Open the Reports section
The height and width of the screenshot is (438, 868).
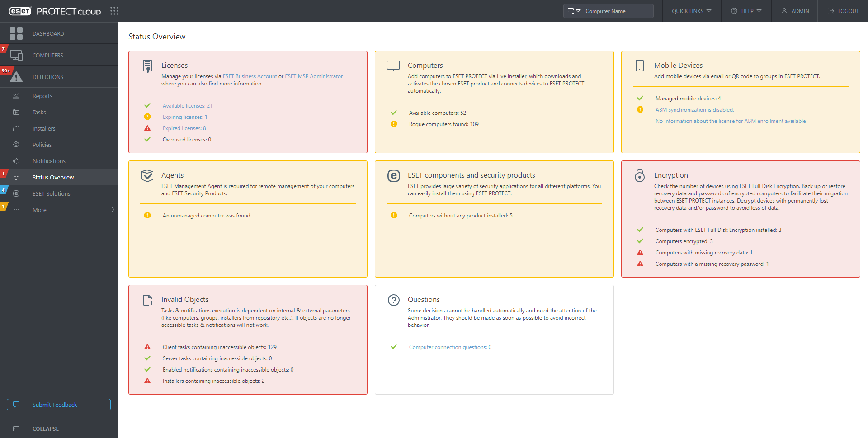tap(42, 96)
